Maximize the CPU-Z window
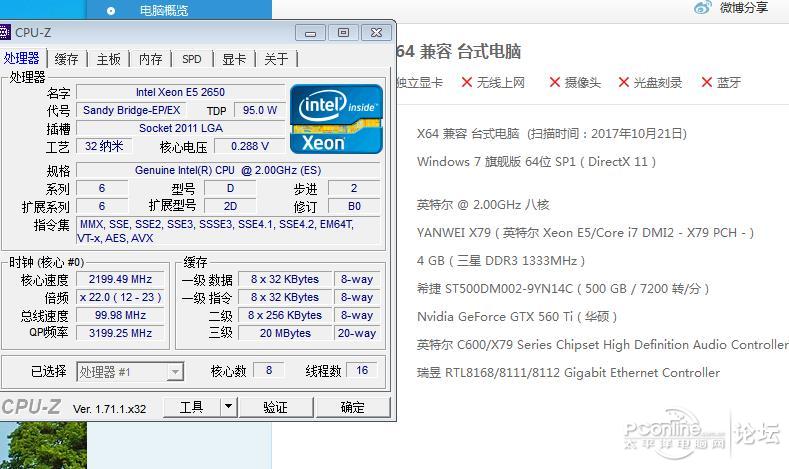The height and width of the screenshot is (469, 789). 343,33
